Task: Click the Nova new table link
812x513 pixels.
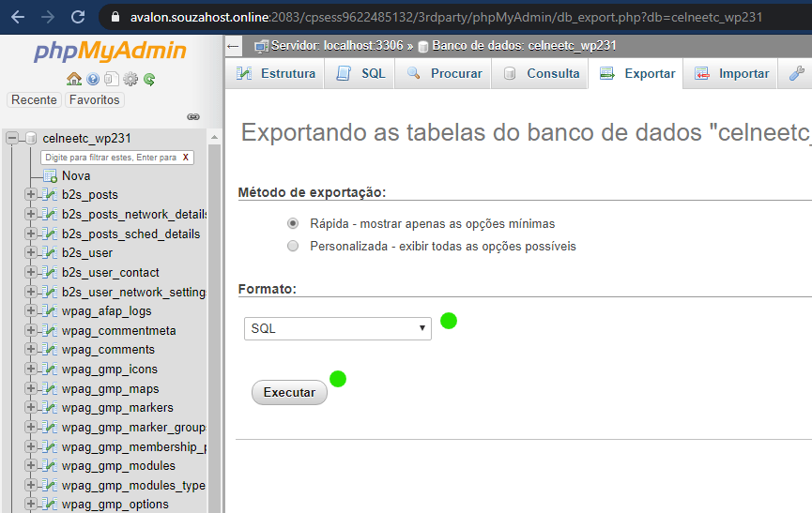Action: pyautogui.click(x=76, y=175)
